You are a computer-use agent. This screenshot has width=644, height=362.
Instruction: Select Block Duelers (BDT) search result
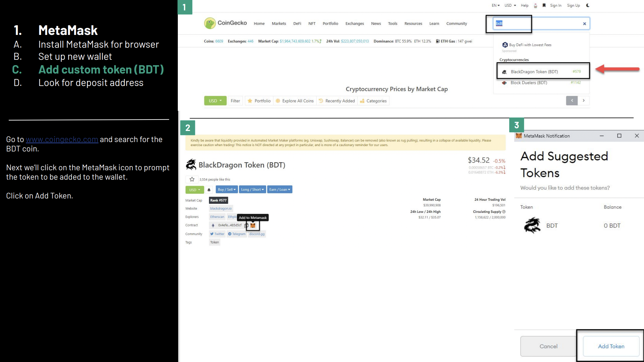point(541,83)
